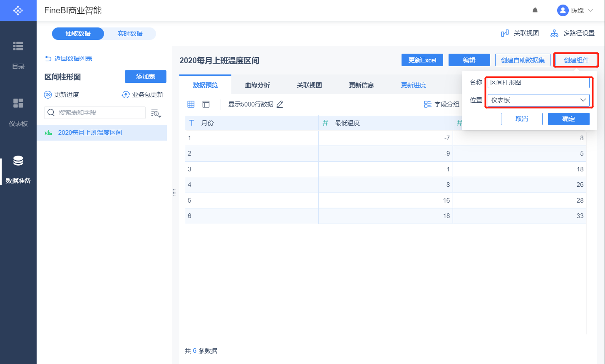Image resolution: width=605 pixels, height=364 pixels.
Task: Select the 2020每月上班温度区间 table item
Action: (102, 133)
